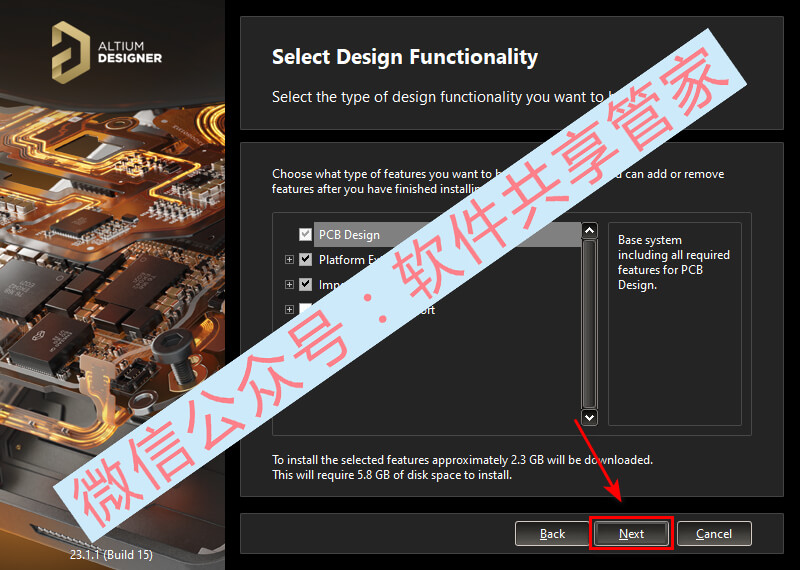The width and height of the screenshot is (800, 570).
Task: Click the '23.1.1 (Build 15)' version text
Action: tap(111, 554)
